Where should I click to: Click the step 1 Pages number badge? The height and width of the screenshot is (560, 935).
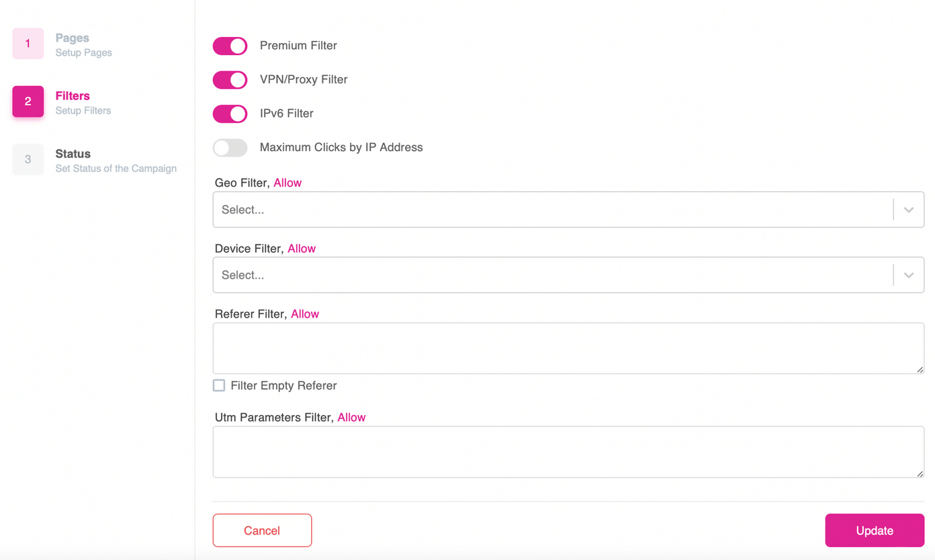pyautogui.click(x=28, y=44)
